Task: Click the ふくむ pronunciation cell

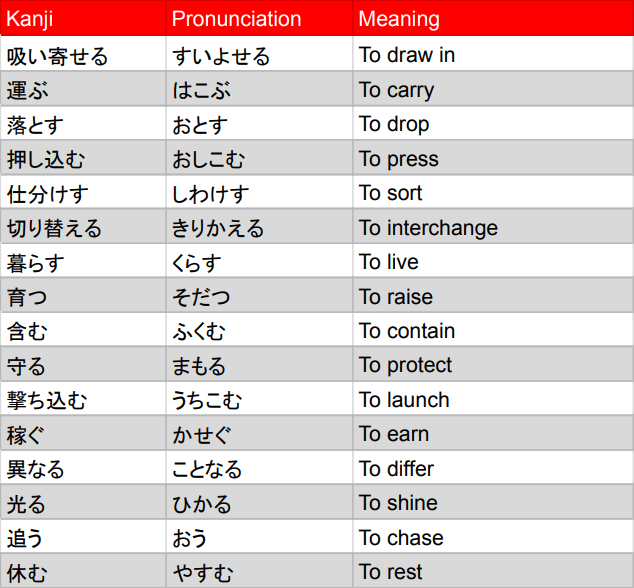Action: tap(200, 331)
